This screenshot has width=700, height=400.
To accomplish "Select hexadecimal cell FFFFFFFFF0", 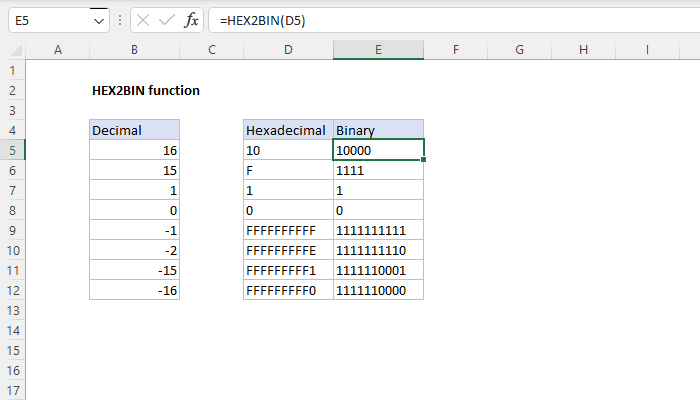I will (x=288, y=290).
